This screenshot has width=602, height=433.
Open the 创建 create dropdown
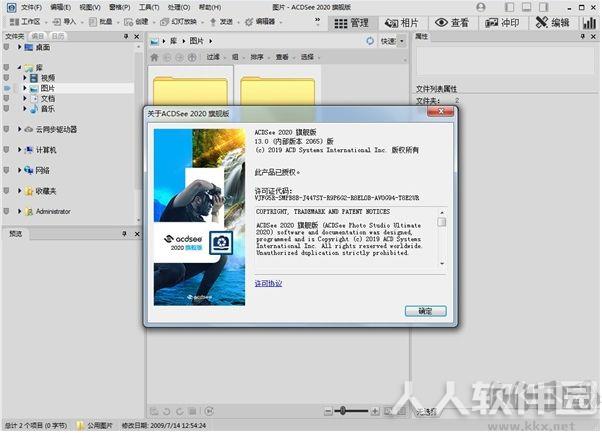coord(139,22)
